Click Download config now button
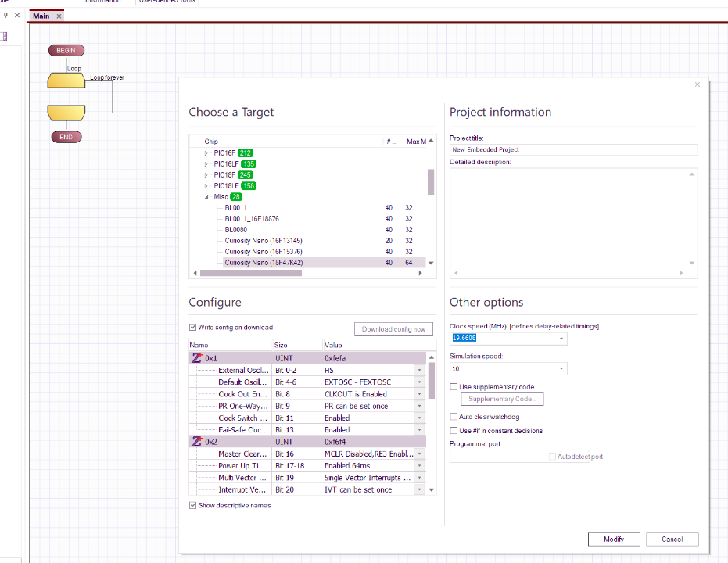728x563 pixels. 393,329
